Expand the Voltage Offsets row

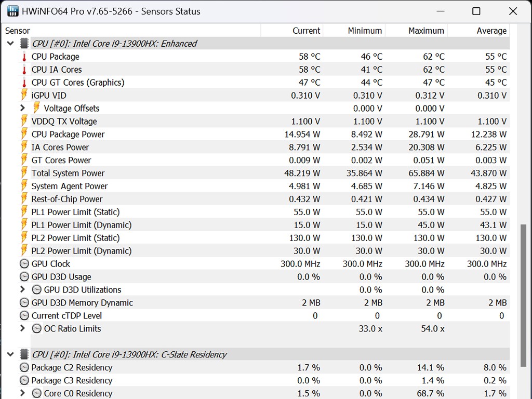(x=22, y=108)
